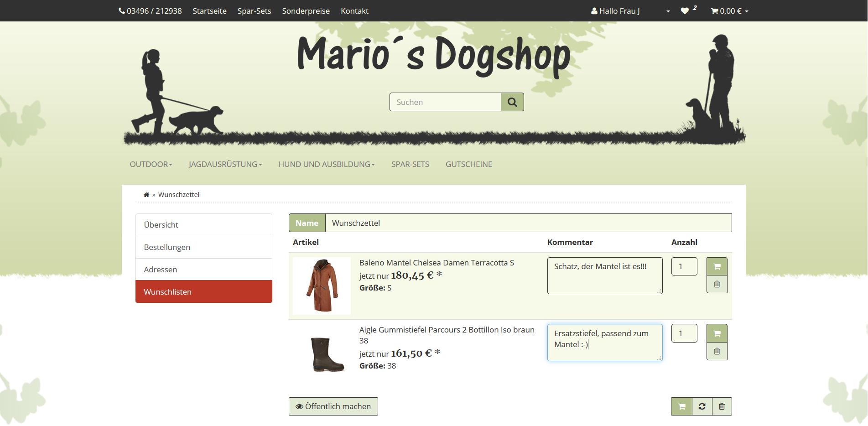Focus the Suchen search field

(445, 102)
